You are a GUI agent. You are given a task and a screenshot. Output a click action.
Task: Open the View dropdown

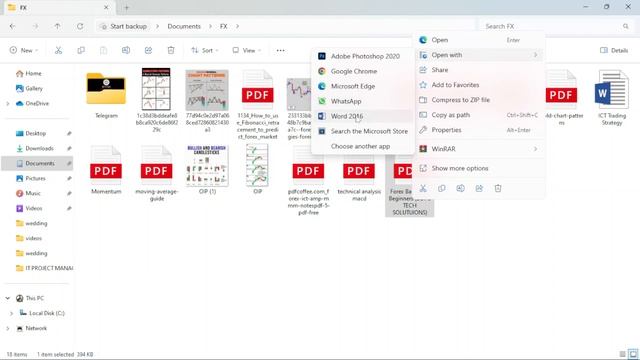247,50
